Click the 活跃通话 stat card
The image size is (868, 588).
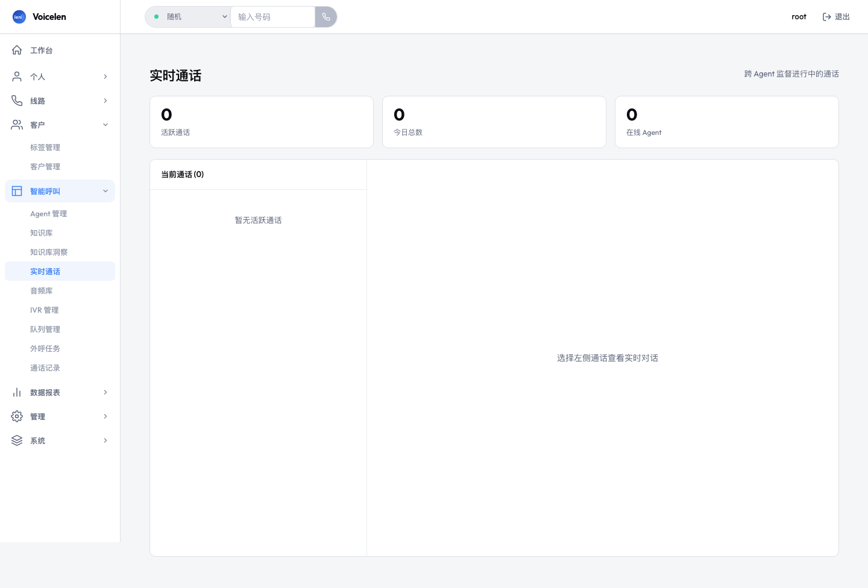[x=262, y=122]
